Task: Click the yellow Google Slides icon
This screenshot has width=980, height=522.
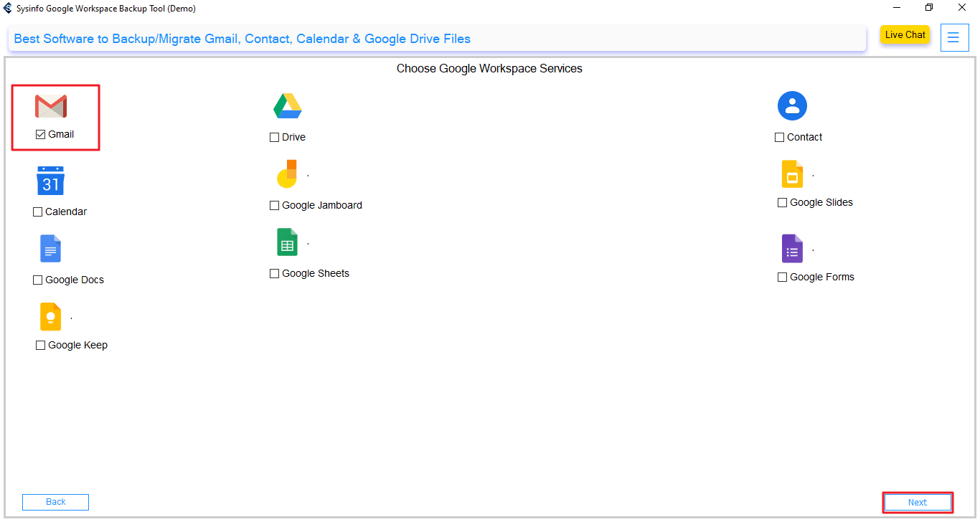Action: 792,174
